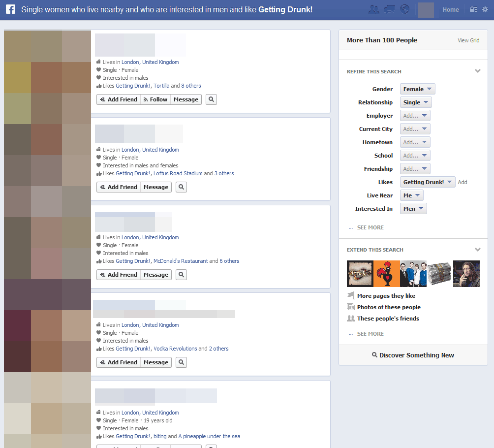Open messages icon in top bar
The image size is (494, 448).
389,9
